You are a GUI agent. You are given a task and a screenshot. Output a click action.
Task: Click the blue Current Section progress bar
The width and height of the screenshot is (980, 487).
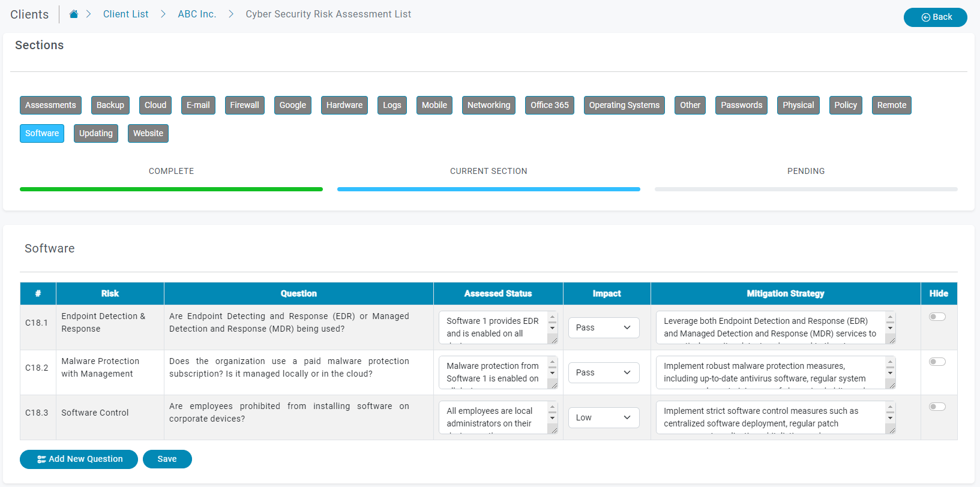(488, 189)
